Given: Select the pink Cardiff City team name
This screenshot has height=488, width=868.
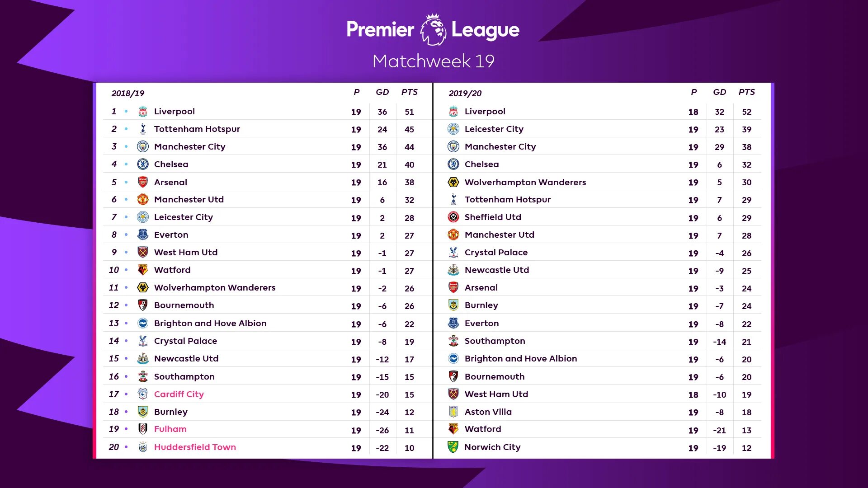Looking at the screenshot, I should point(179,394).
